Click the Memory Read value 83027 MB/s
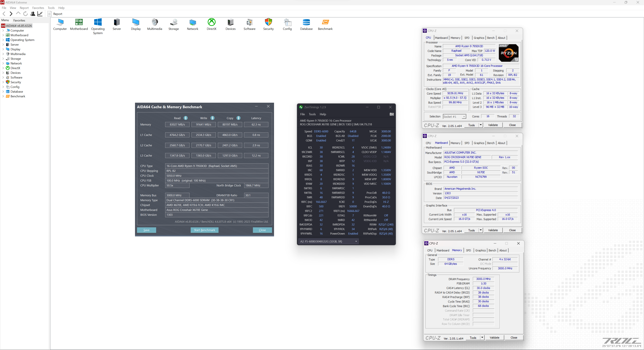644x350 pixels. [177, 125]
